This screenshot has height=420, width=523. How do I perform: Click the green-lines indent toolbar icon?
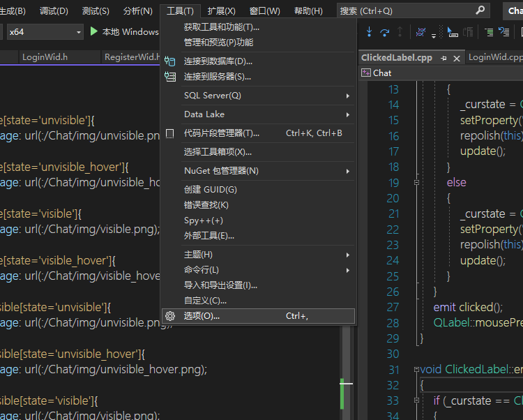[x=489, y=32]
